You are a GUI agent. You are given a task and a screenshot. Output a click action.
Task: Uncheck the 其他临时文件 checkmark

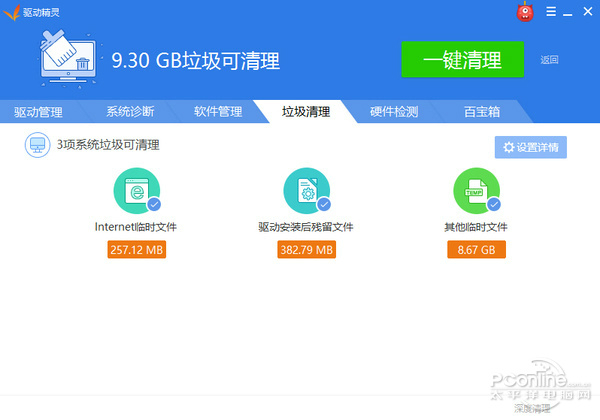pos(494,205)
